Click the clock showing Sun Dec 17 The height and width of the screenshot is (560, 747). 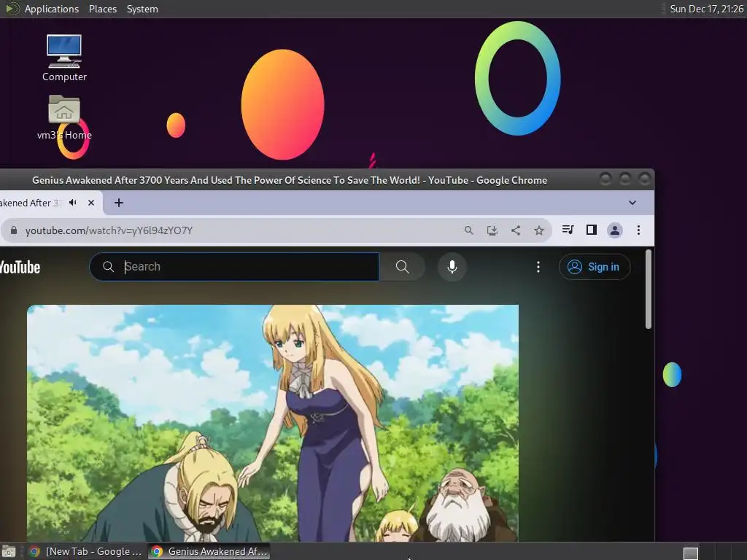[x=706, y=9]
